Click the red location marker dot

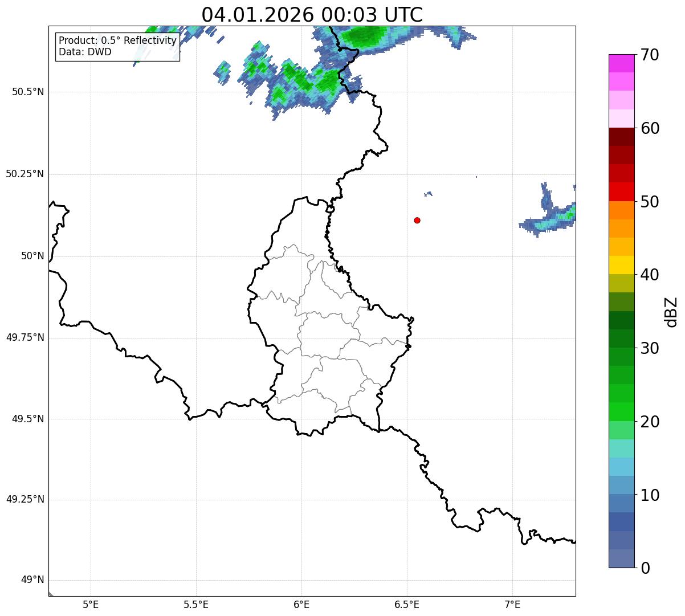point(417,220)
